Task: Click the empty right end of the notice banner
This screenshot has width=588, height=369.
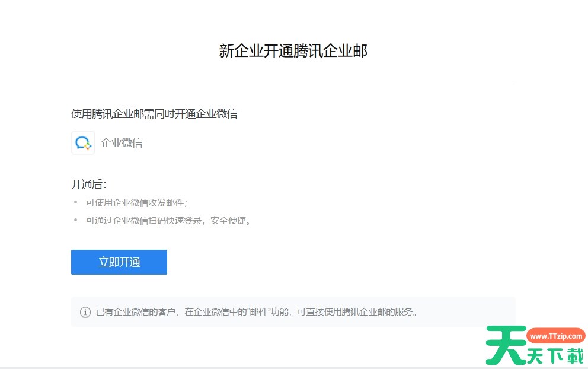Action: coord(474,312)
